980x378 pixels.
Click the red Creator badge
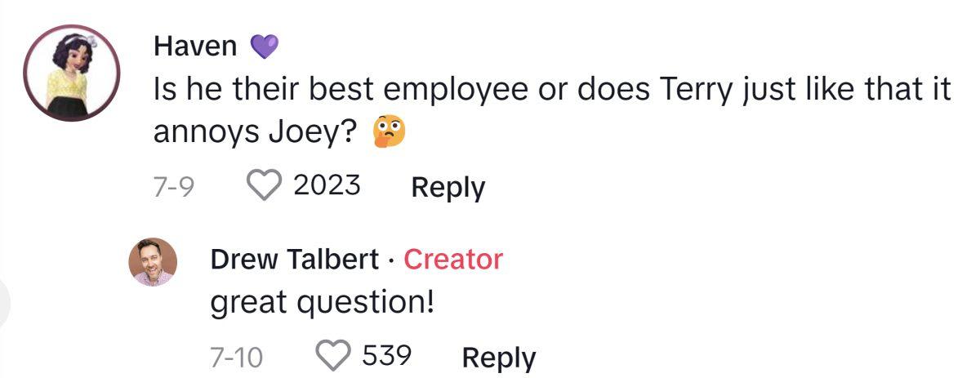pos(453,260)
